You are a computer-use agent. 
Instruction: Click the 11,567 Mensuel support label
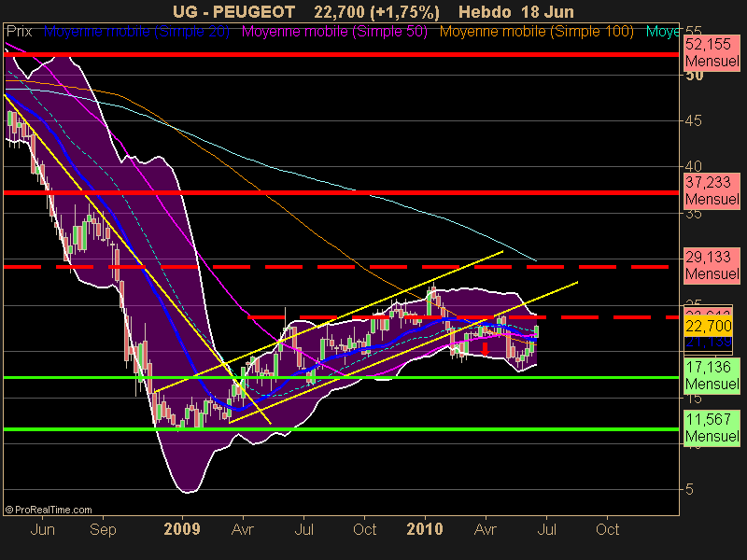coord(712,427)
